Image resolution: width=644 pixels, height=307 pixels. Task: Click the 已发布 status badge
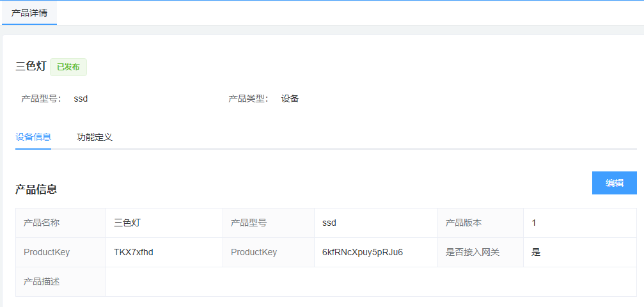point(68,67)
